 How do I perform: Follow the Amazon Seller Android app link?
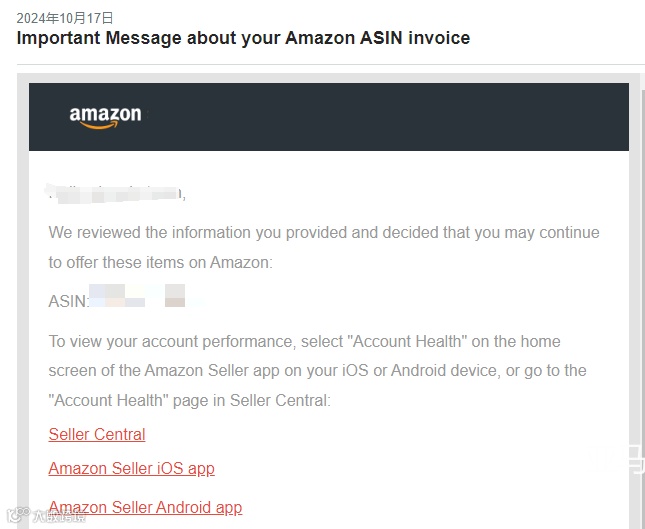tap(145, 507)
